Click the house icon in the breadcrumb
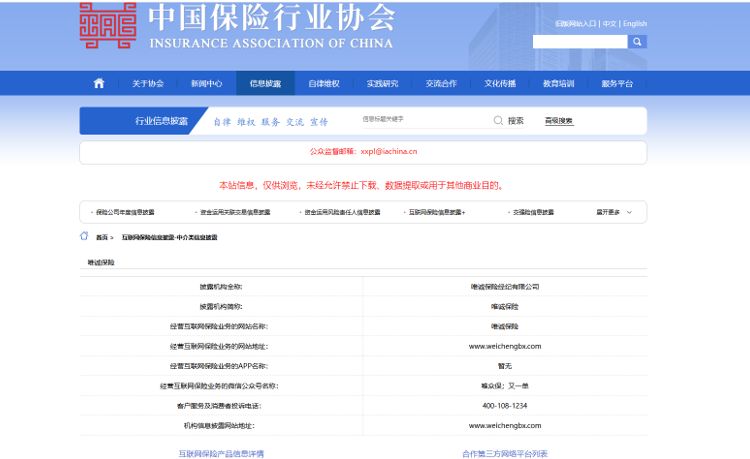The image size is (750, 459). [x=84, y=236]
